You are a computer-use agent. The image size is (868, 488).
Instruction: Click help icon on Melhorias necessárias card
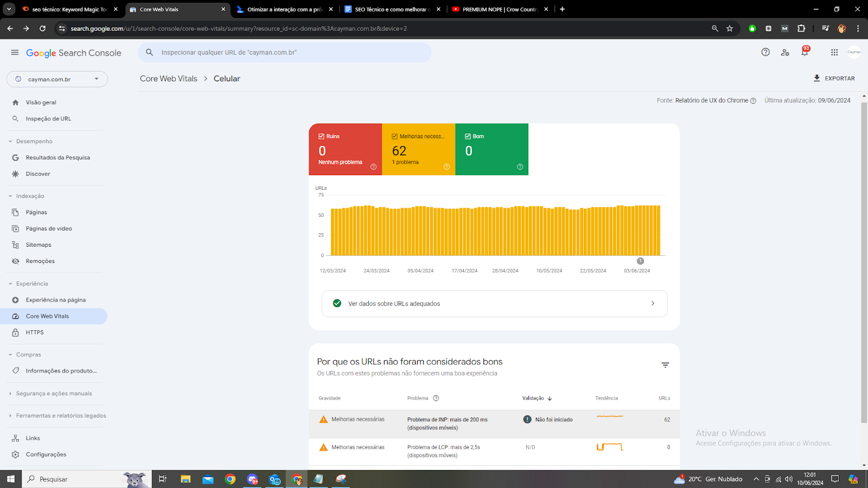point(446,167)
